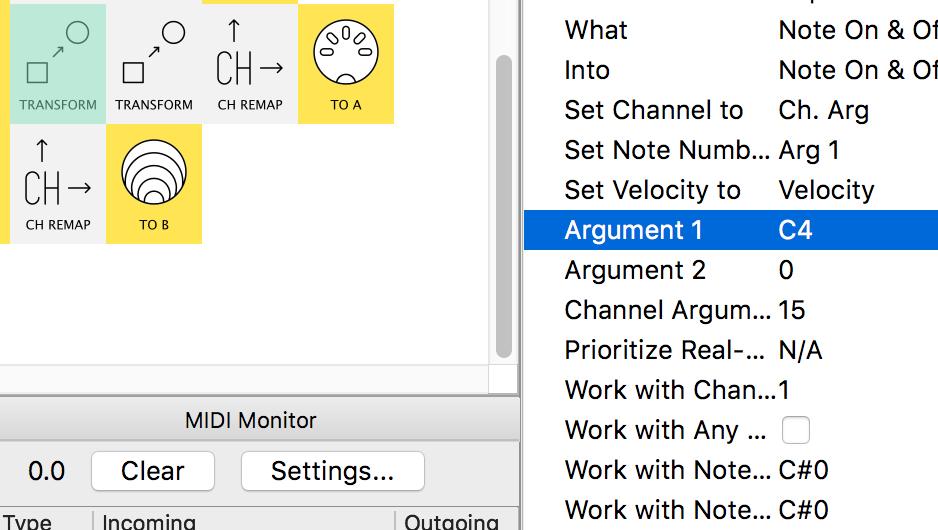
Task: Select the gray TRANSFORM module
Action: 154,64
